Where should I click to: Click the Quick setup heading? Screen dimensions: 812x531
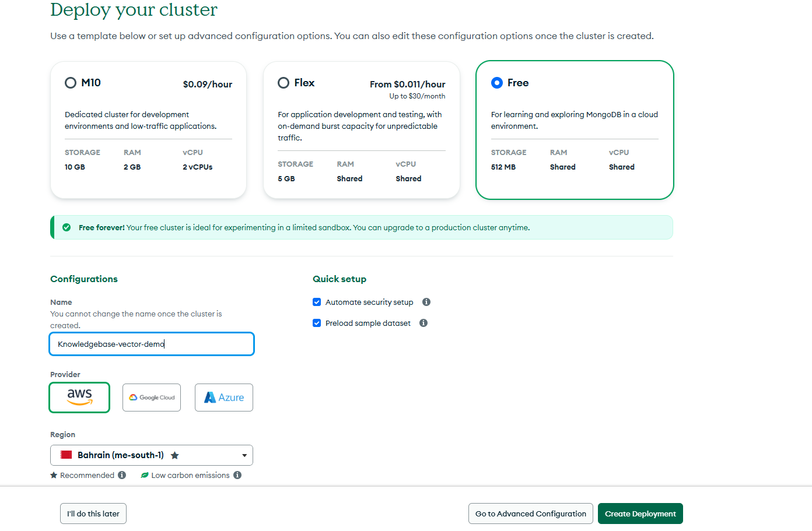click(x=339, y=279)
